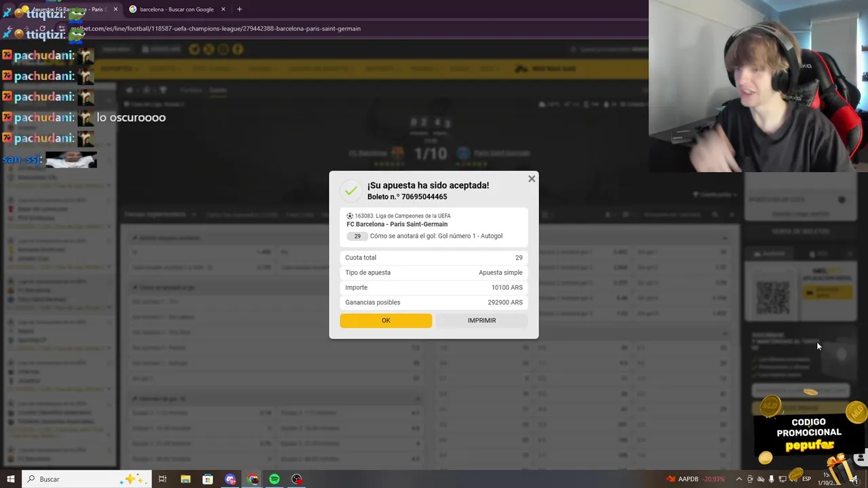
Task: Open File Explorer from the taskbar
Action: pos(185,479)
